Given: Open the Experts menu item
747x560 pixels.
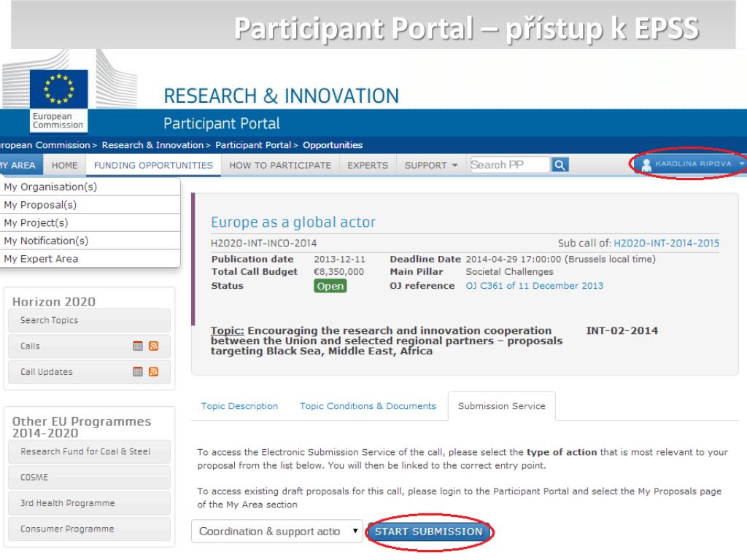Looking at the screenshot, I should pos(368,166).
